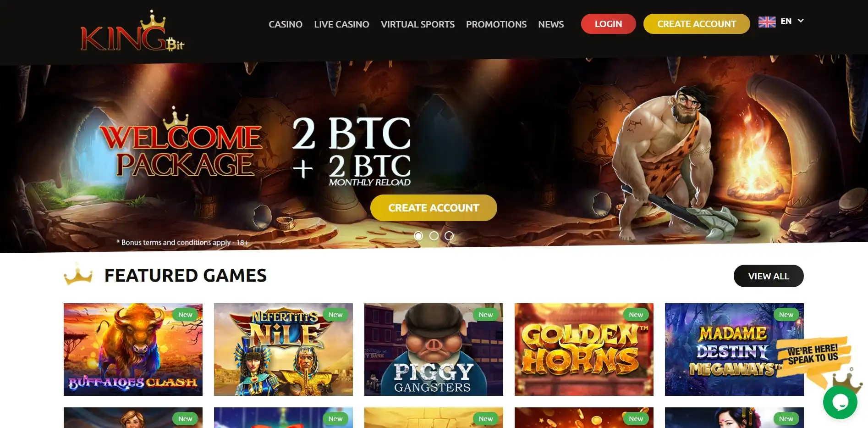Click the New badge on Piggy Gangsters

pos(485,315)
